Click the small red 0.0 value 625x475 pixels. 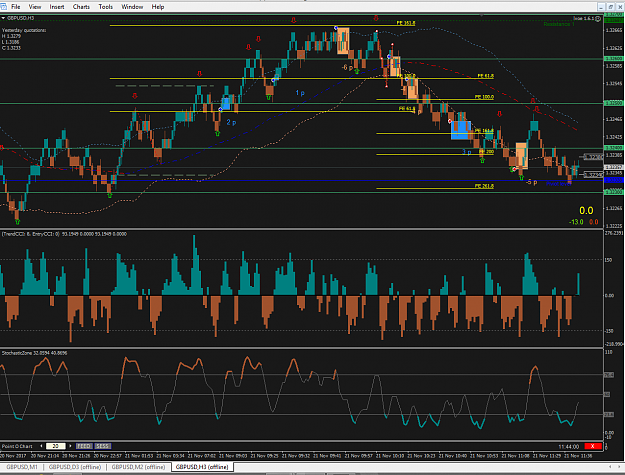594,222
